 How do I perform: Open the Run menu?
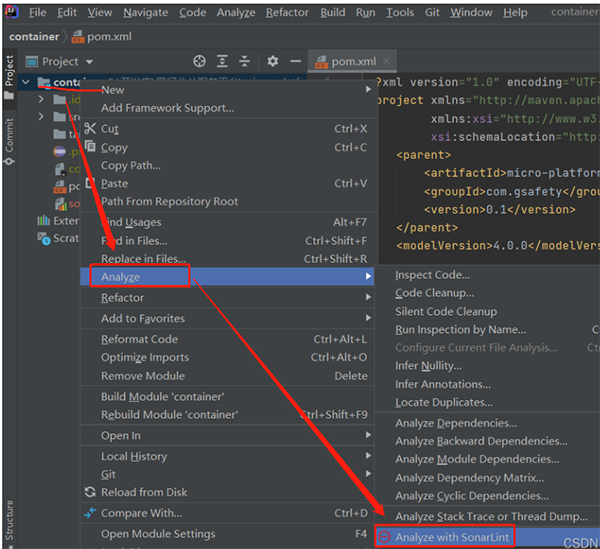365,13
